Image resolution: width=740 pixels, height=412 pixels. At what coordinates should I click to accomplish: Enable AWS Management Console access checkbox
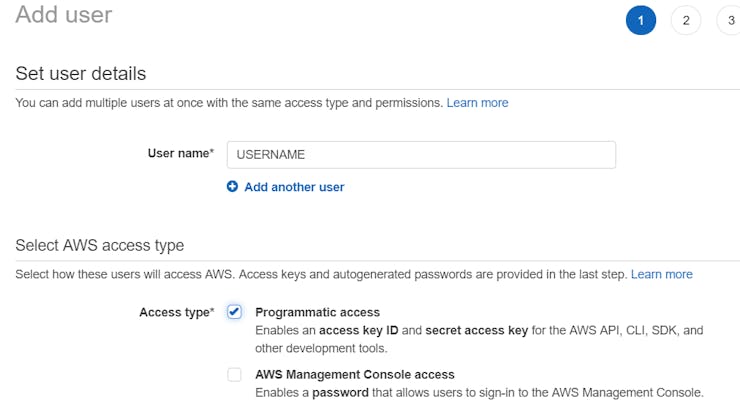[234, 375]
